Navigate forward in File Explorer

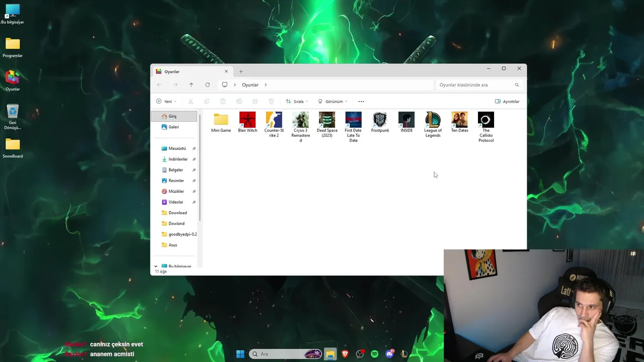coord(175,84)
